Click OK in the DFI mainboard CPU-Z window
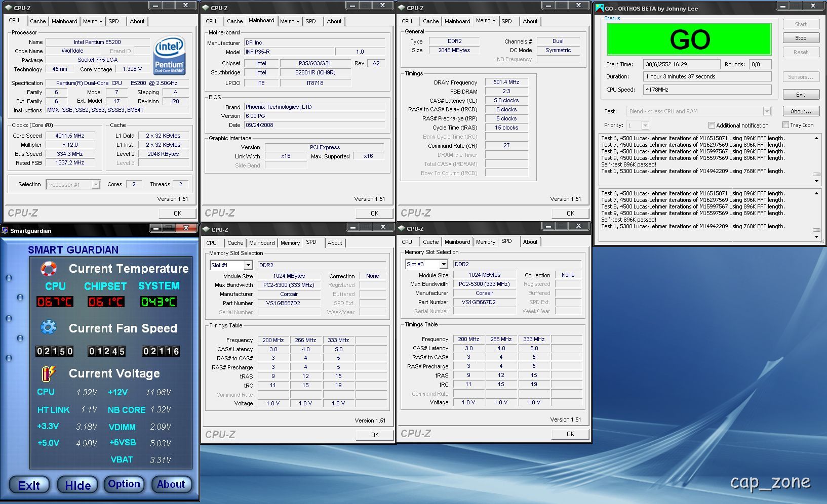This screenshot has height=504, width=827. pyautogui.click(x=375, y=214)
